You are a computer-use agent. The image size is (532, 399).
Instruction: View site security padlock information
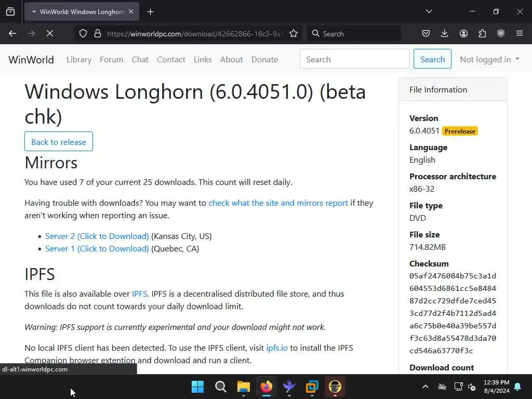[98, 34]
